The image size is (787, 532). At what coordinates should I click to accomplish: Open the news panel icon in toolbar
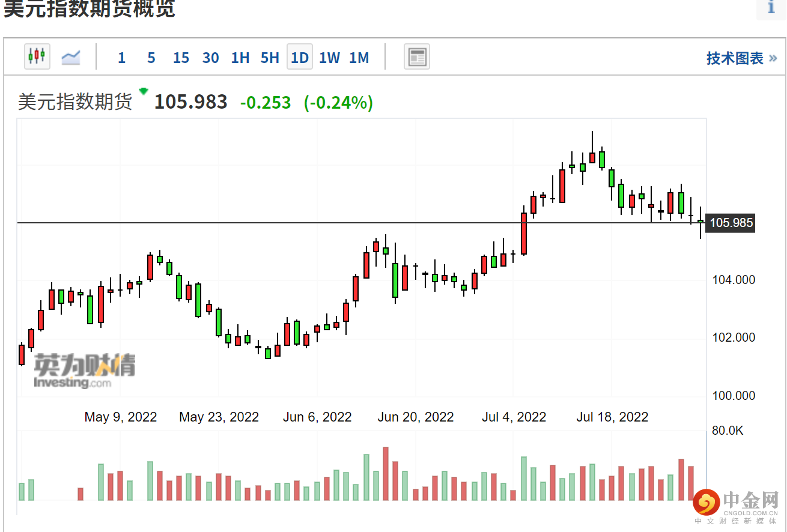pyautogui.click(x=416, y=57)
